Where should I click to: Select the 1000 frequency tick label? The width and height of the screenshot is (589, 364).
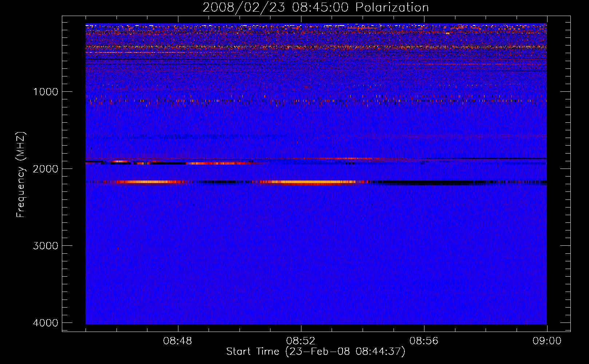46,91
